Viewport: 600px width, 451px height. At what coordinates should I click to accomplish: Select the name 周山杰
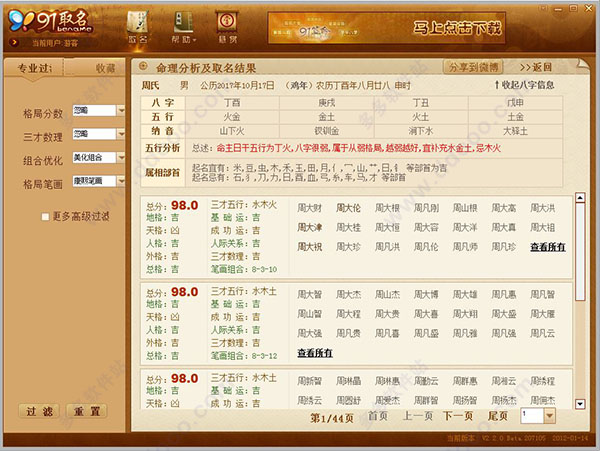pos(387,295)
